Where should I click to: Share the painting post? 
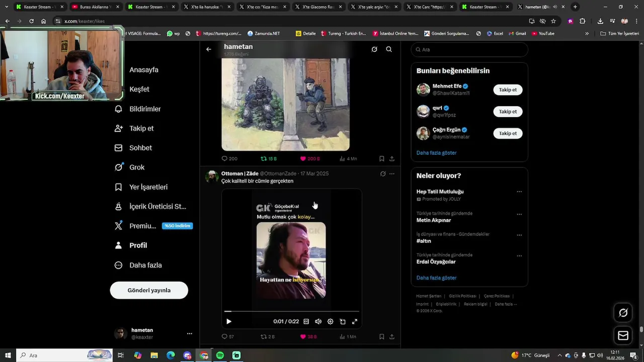coord(392,158)
